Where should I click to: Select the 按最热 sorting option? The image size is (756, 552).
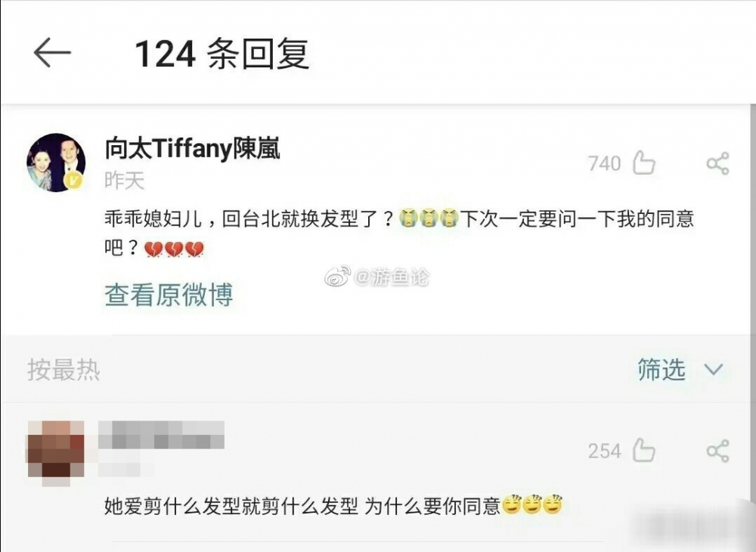[64, 370]
